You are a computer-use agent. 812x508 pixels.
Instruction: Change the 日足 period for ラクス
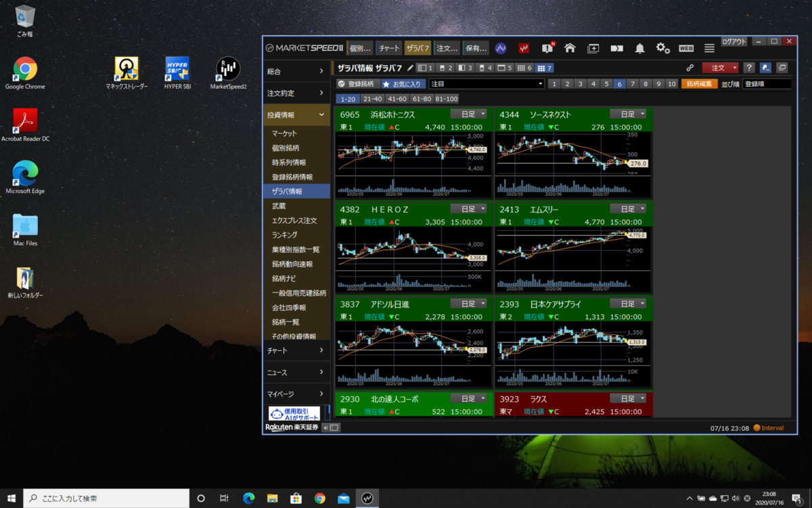point(628,398)
